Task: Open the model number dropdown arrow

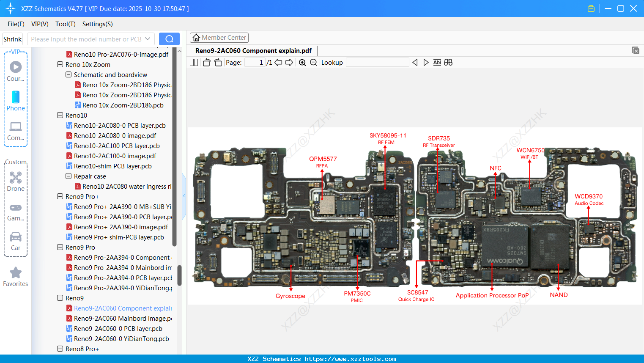Action: click(148, 39)
